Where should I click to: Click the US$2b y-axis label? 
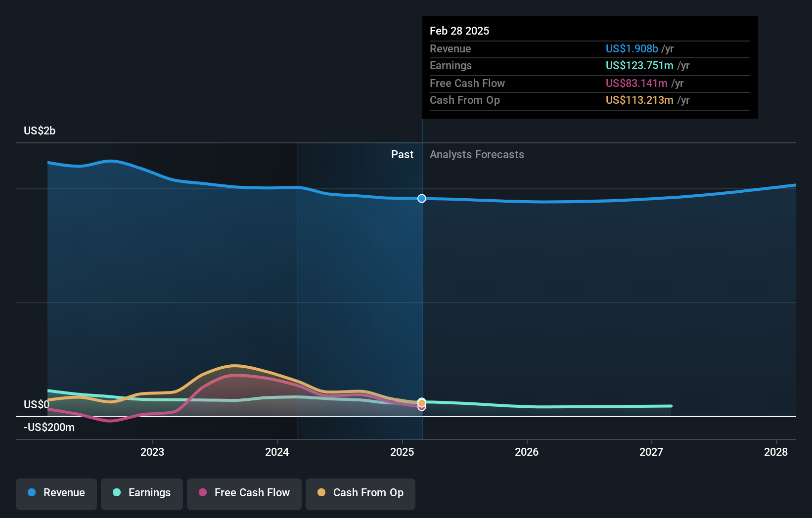pyautogui.click(x=40, y=130)
